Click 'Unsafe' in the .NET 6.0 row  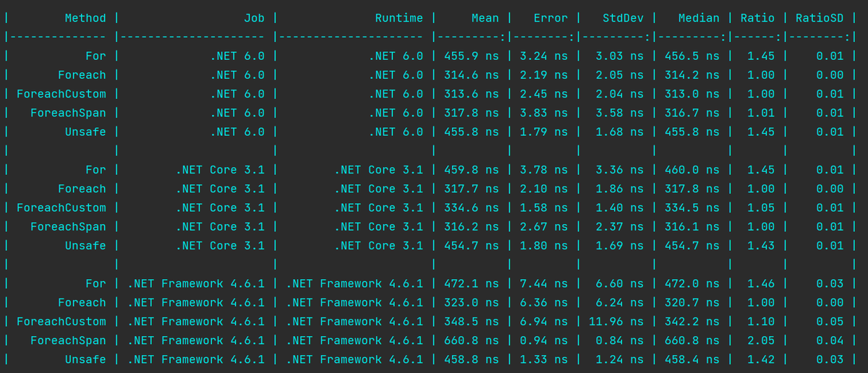85,132
